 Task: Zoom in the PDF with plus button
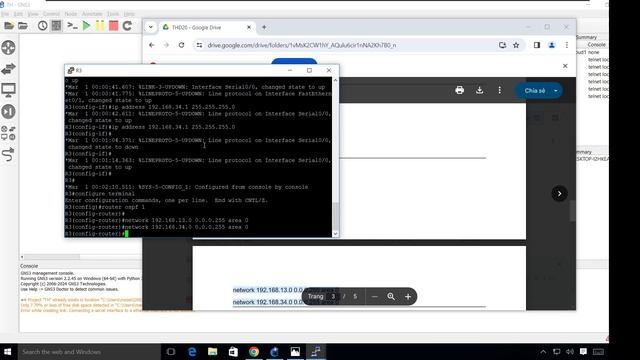408,297
